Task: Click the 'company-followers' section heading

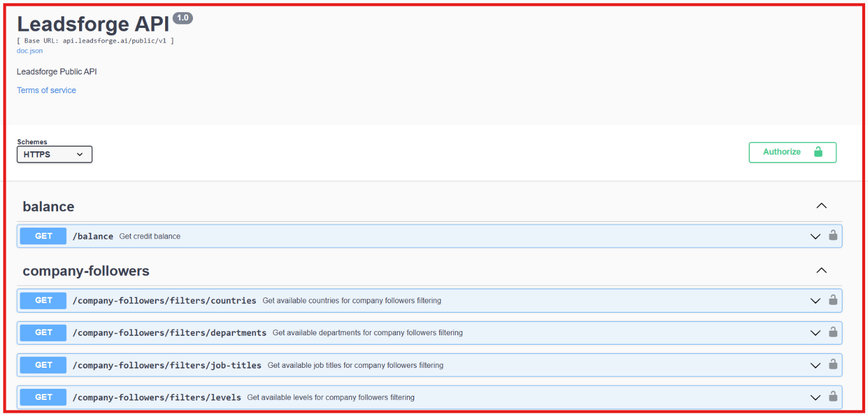Action: (x=86, y=271)
